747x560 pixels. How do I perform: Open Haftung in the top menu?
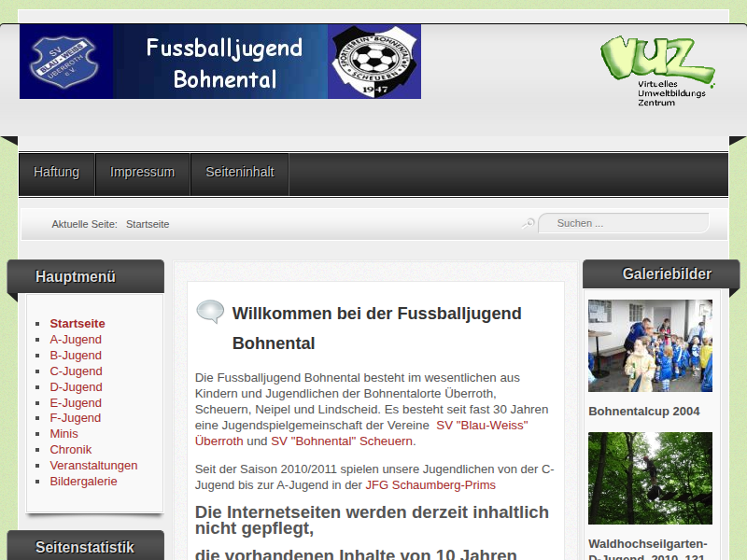tap(56, 173)
